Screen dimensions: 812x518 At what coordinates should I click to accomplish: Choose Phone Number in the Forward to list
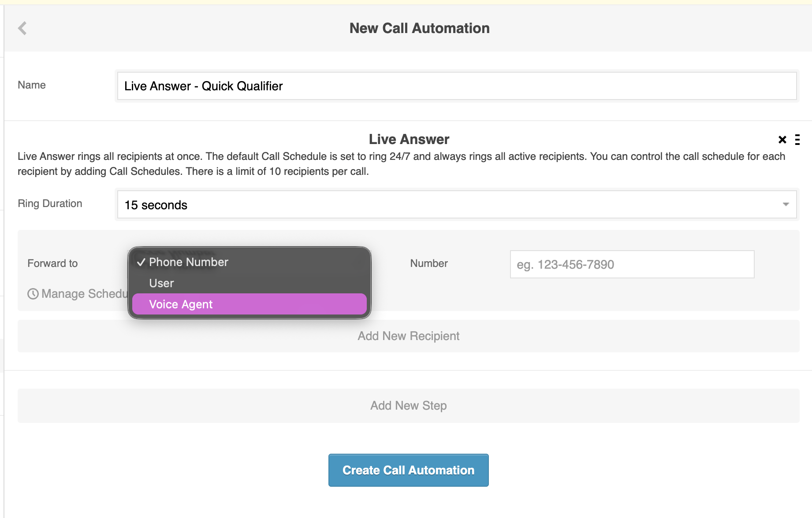coord(189,263)
